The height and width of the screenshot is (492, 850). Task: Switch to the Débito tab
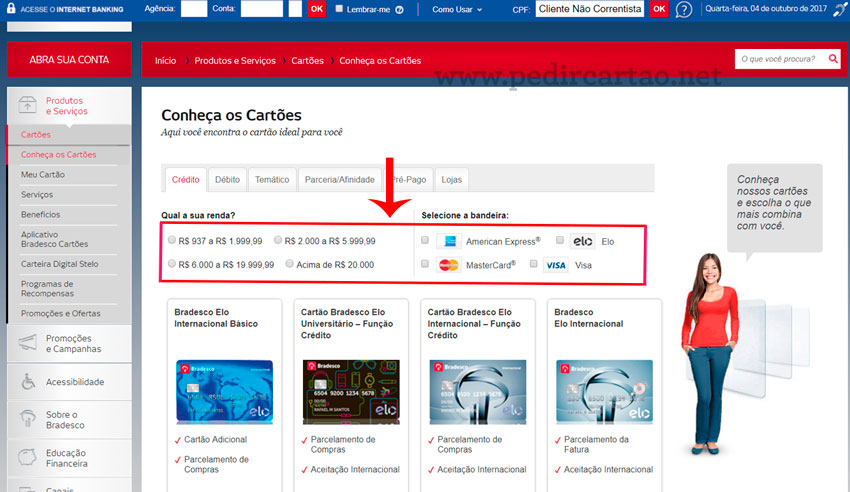pos(227,180)
